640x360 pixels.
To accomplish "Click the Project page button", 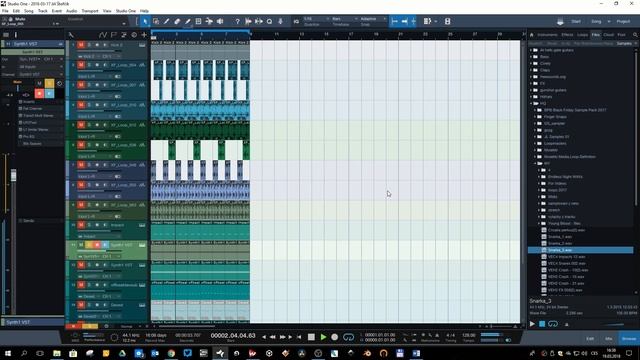I will click(x=623, y=22).
